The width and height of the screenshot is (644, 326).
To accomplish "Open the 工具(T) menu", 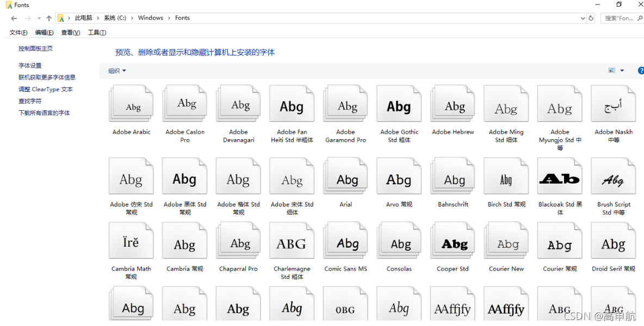I will click(x=96, y=33).
